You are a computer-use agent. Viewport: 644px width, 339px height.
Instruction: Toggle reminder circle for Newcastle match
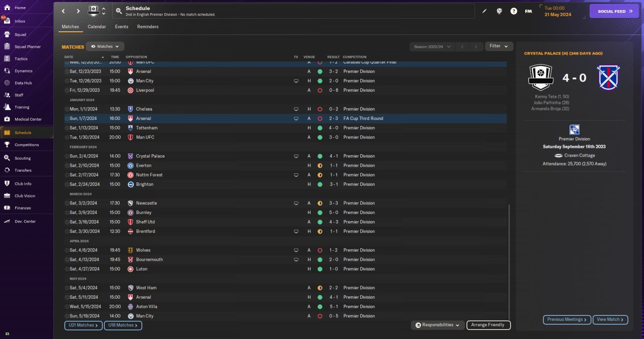(x=67, y=203)
